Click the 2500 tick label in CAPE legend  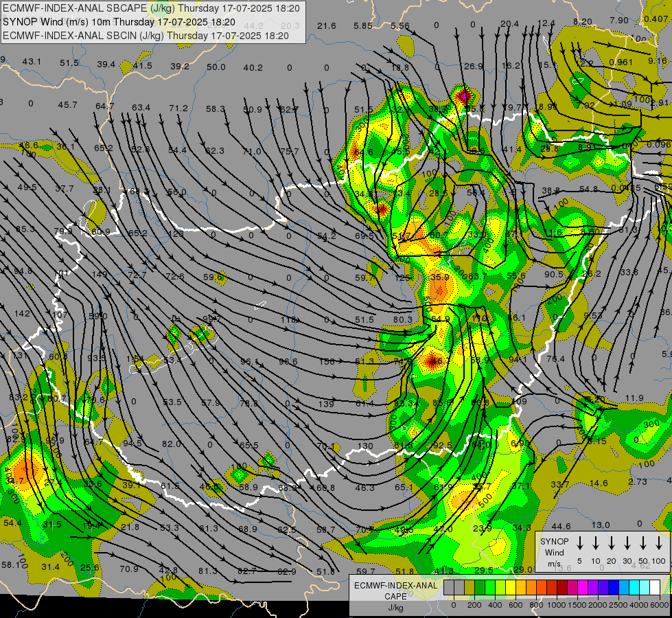tap(618, 605)
